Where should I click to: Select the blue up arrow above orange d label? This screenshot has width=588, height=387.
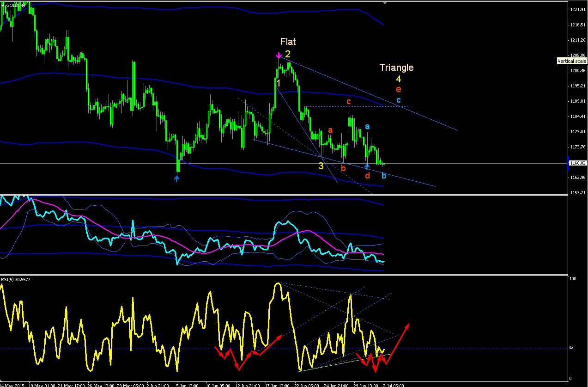coord(367,166)
